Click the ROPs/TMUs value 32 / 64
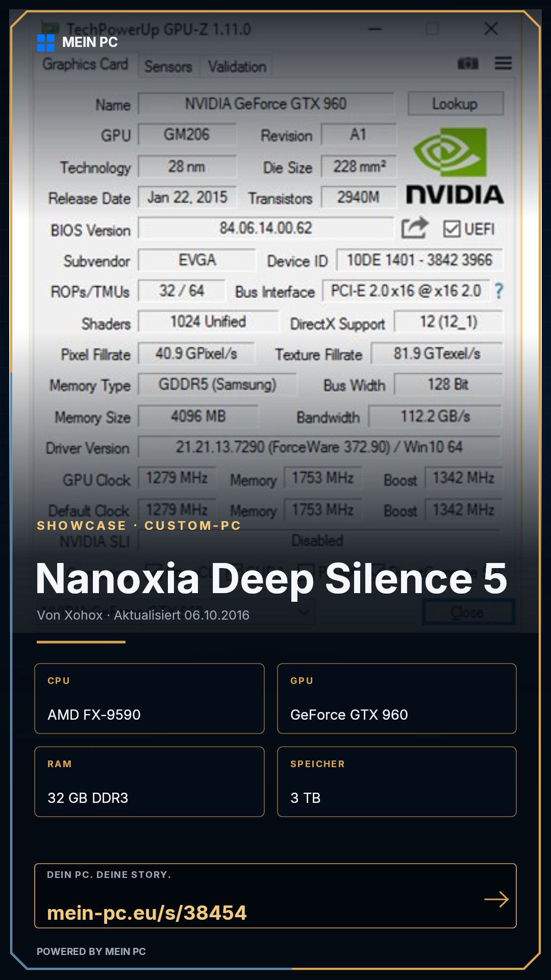The height and width of the screenshot is (980, 551). [x=182, y=291]
